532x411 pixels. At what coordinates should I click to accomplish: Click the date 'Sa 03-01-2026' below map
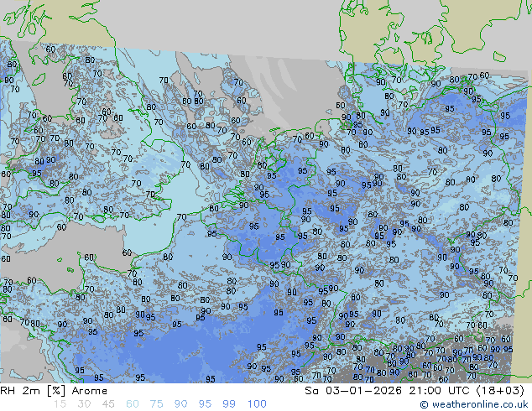coord(353,391)
